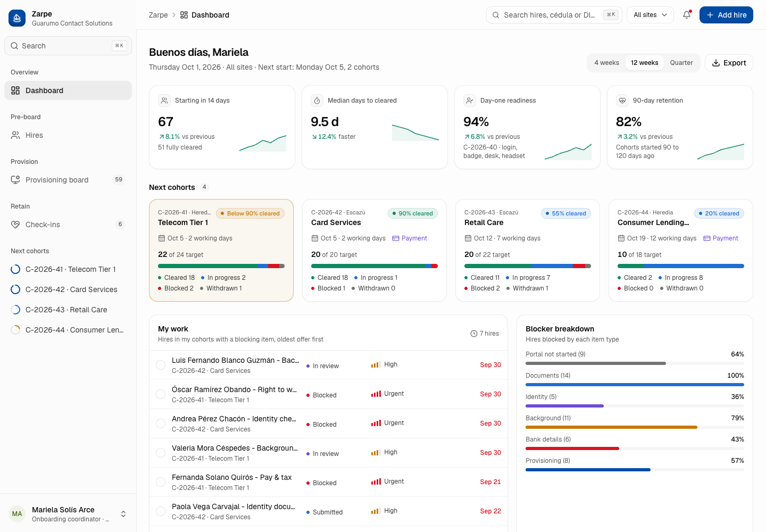Expand the Mariela Solís Arce account switcher

pos(68,514)
